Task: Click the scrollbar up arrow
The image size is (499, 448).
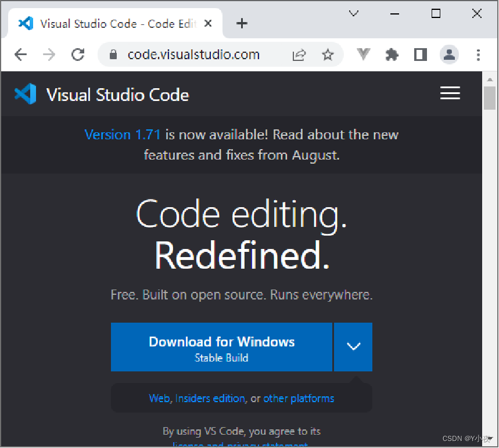Action: pyautogui.click(x=490, y=80)
